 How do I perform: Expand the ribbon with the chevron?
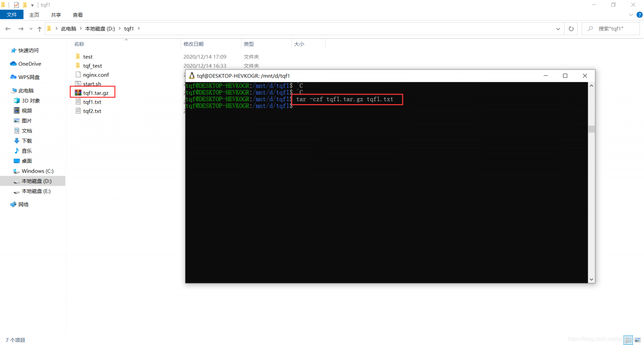pos(631,15)
